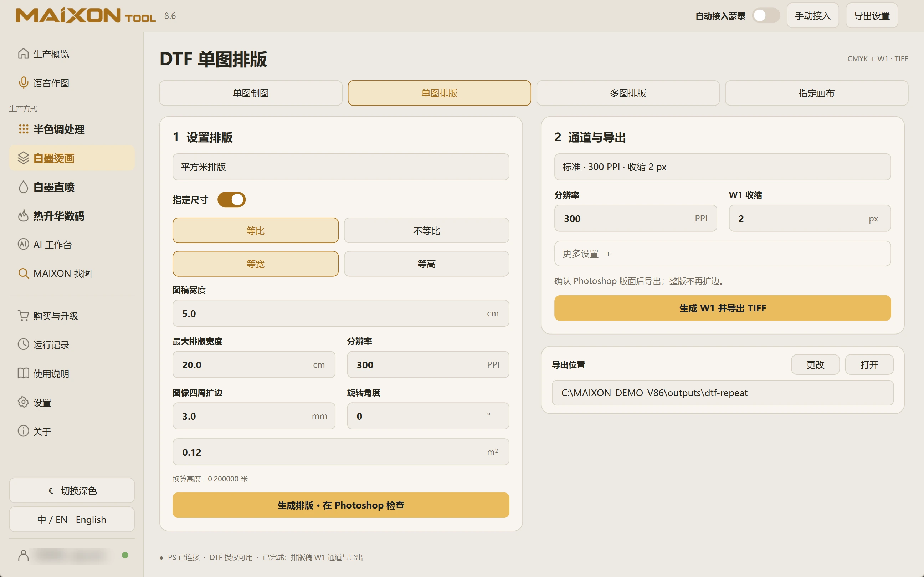Viewport: 924px width, 577px height.
Task: Click the 图像四周扩边 3.0 mm field
Action: [x=254, y=416]
